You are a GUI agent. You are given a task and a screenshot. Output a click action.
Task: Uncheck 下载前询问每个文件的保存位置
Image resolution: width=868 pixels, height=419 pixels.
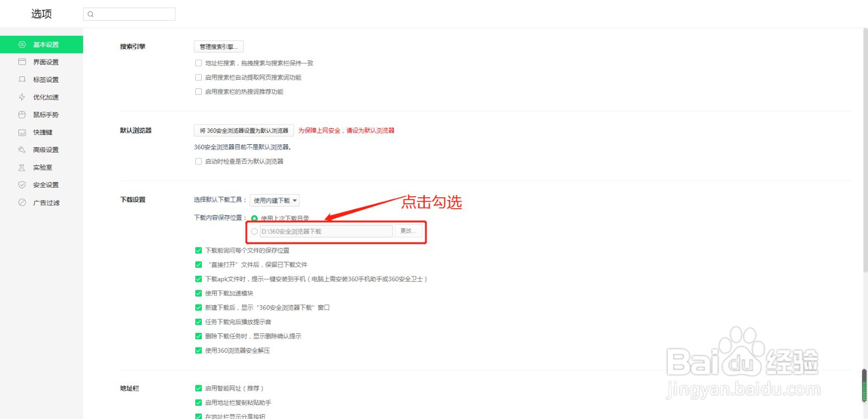tap(199, 250)
